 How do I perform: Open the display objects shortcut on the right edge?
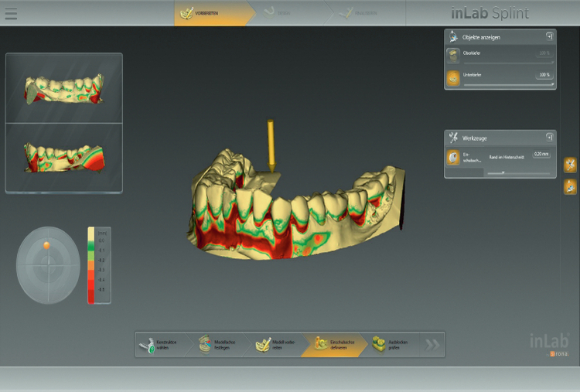coord(571,186)
